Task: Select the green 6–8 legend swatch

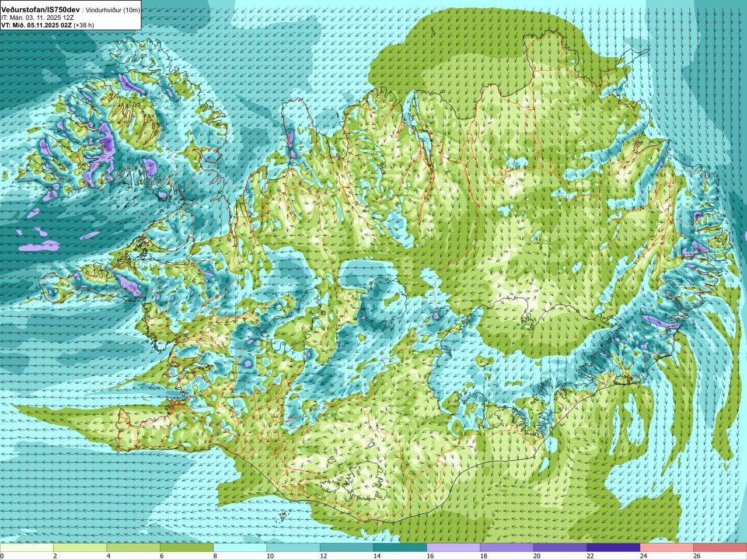Action: 187,547
